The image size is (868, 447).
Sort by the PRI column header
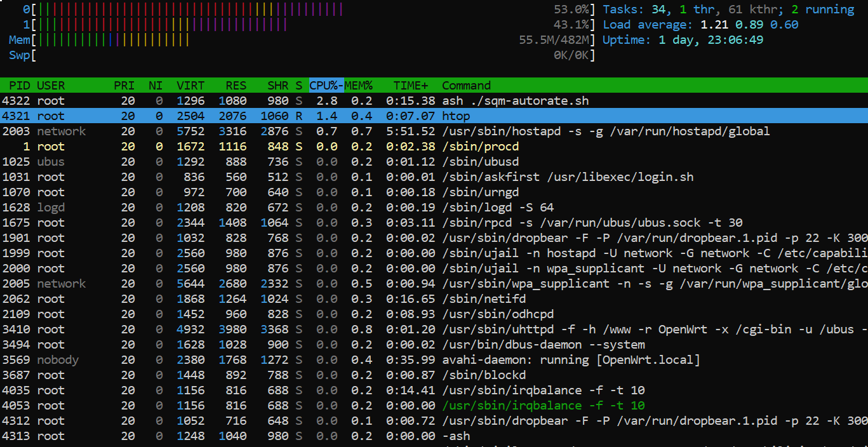click(124, 86)
